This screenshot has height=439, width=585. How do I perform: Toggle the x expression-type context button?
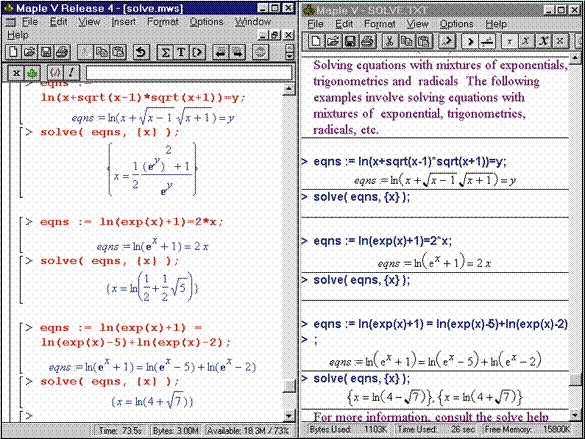[16, 73]
